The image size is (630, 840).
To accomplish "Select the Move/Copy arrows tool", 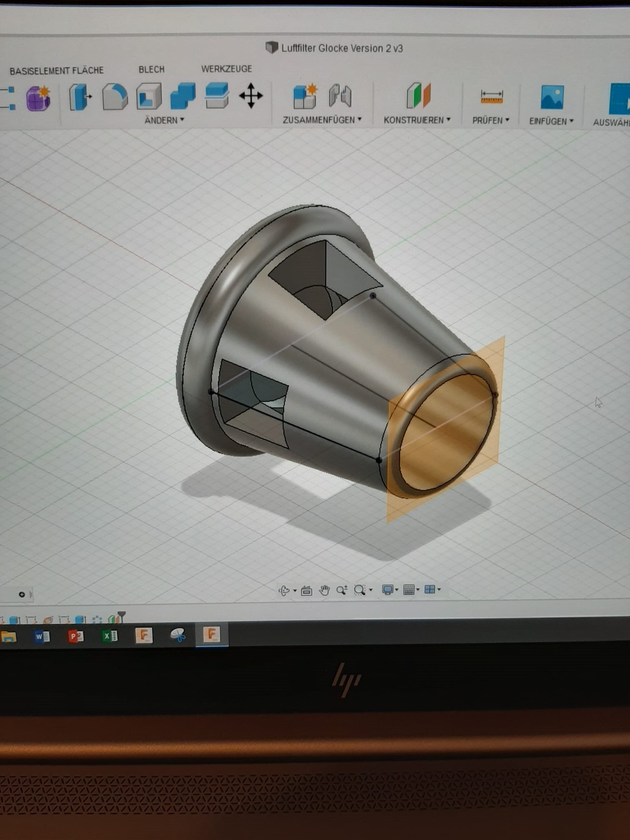I will 251,96.
